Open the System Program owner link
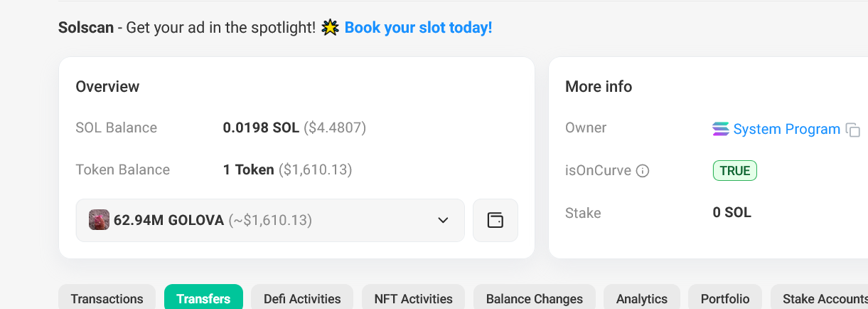This screenshot has height=309, width=868. pos(786,129)
